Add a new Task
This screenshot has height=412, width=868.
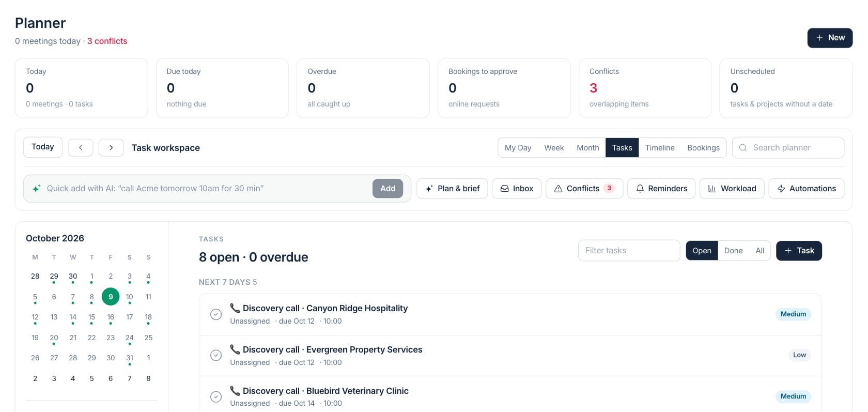[799, 251]
